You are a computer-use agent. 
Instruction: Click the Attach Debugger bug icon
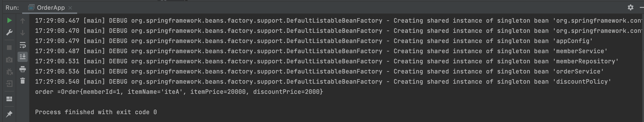[x=9, y=72]
